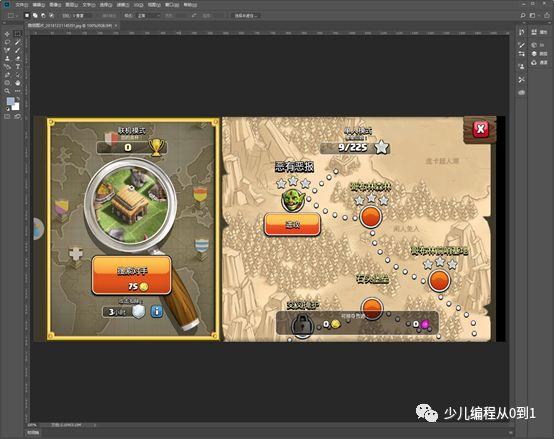Choose New selection mode in options bar
This screenshot has width=554, height=439.
pyautogui.click(x=27, y=16)
